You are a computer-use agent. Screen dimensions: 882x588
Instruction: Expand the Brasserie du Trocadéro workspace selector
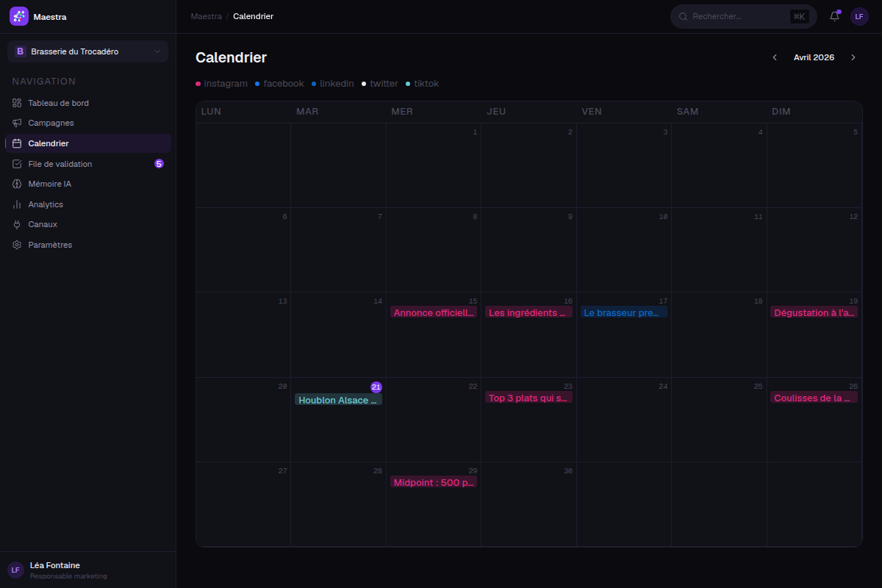[87, 51]
